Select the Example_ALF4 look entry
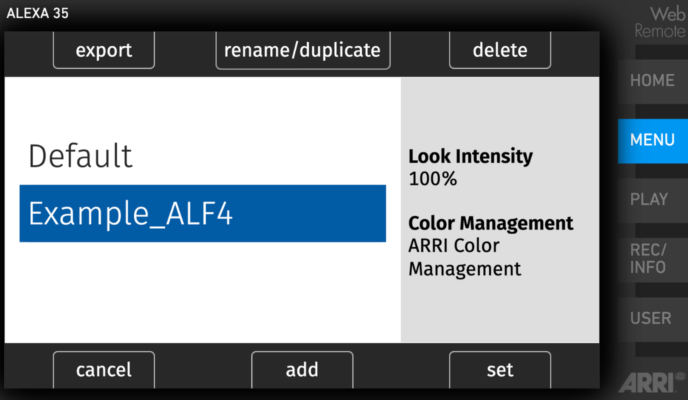Viewport: 688px width, 400px height. [x=203, y=213]
